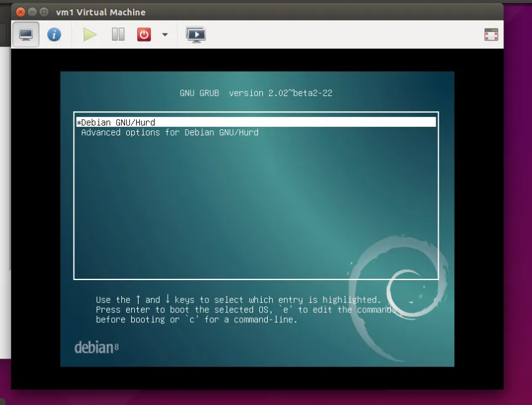Viewport: 532px width, 405px height.
Task: Shut down the VM with red power button
Action: (144, 35)
